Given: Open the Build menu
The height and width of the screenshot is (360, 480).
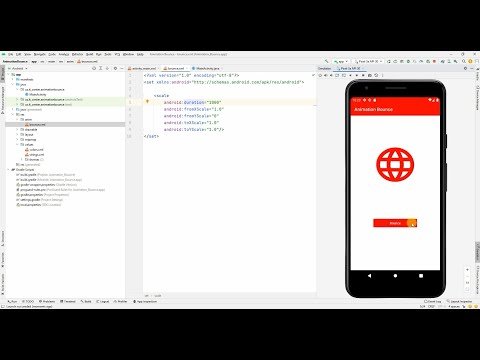Looking at the screenshot, I should tap(89, 54).
